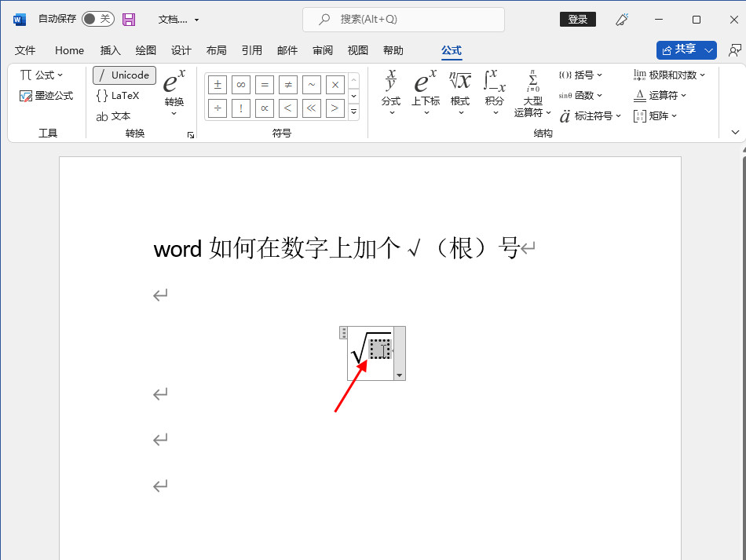Click the Save icon in title bar
Viewport: 746px width, 560px height.
129,20
